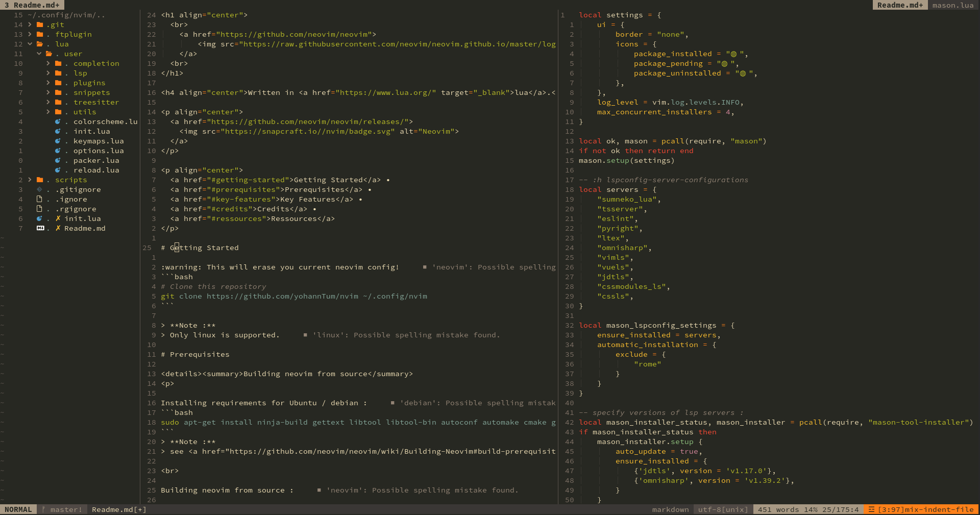
Task: Click the '# Getting Started' heading line
Action: tap(200, 248)
